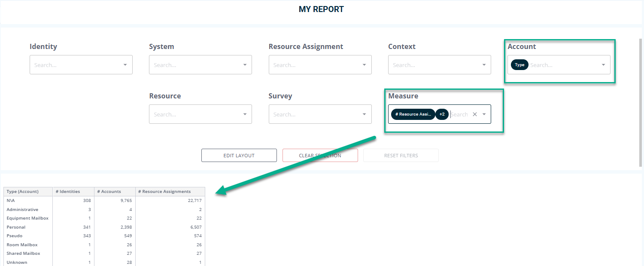Select the Personal row in the table
This screenshot has height=266, width=644.
(x=28, y=227)
